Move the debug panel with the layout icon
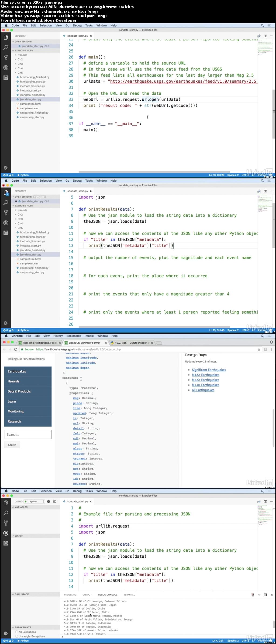This screenshot has height=644, width=276. click(265, 595)
